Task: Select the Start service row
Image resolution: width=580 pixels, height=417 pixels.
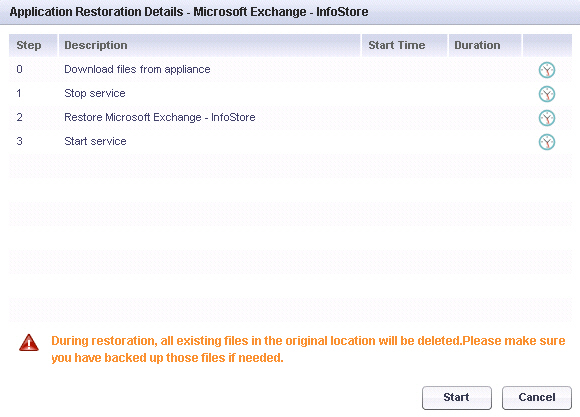Action: tap(290, 141)
